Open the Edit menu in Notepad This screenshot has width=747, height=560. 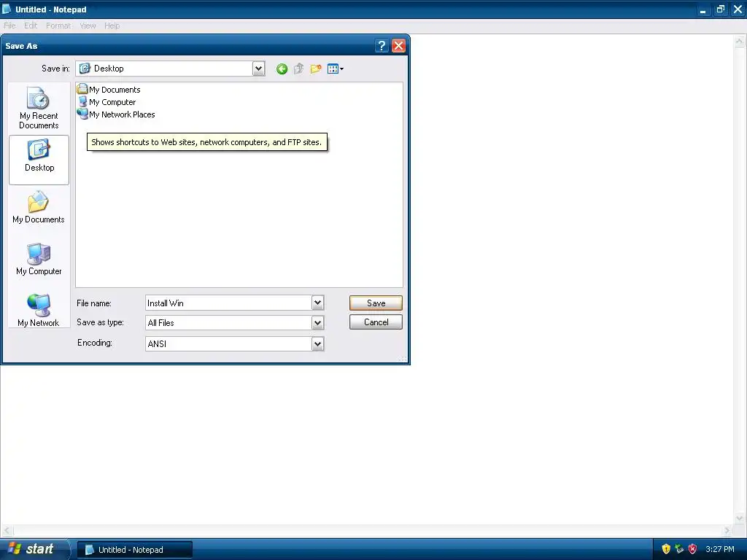[x=31, y=26]
